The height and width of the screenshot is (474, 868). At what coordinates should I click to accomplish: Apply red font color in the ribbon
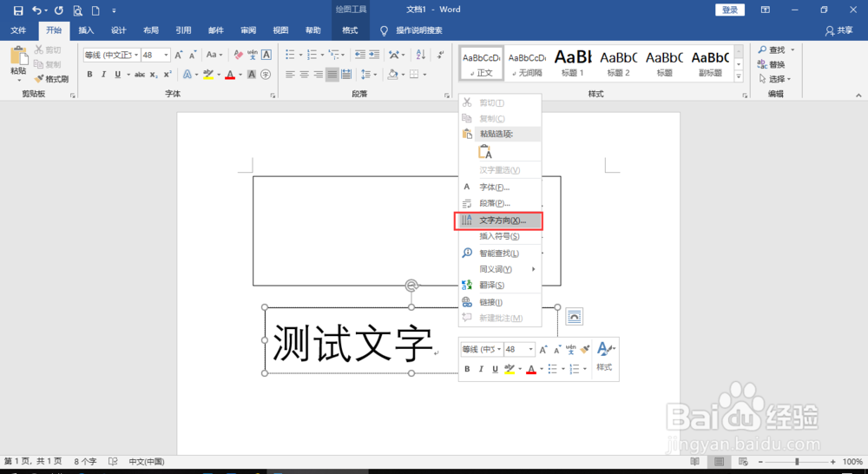tap(230, 74)
